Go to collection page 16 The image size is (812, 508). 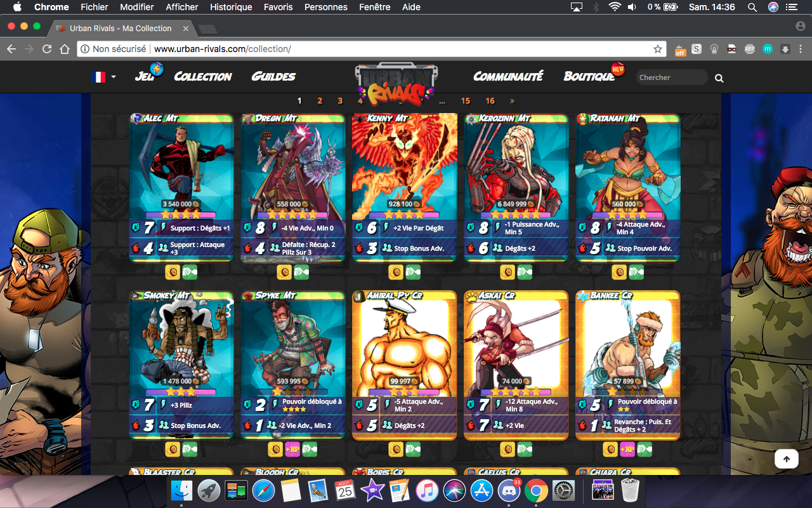[490, 101]
